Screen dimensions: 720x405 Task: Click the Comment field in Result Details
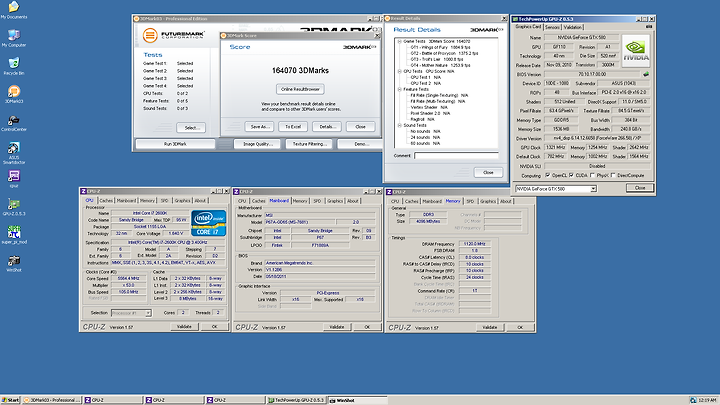pos(456,156)
